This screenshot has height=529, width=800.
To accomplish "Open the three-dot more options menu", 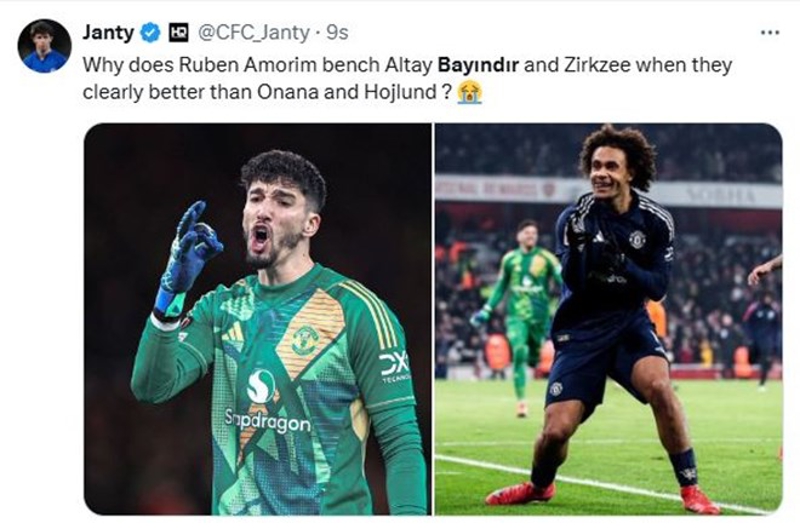I will 769,33.
